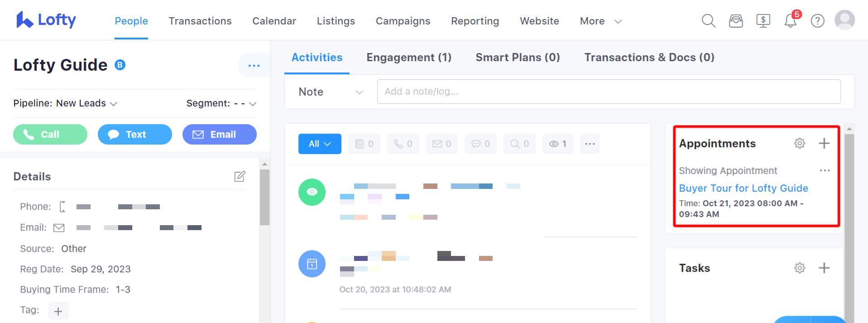
Task: Click the Source value Other
Action: 74,249
